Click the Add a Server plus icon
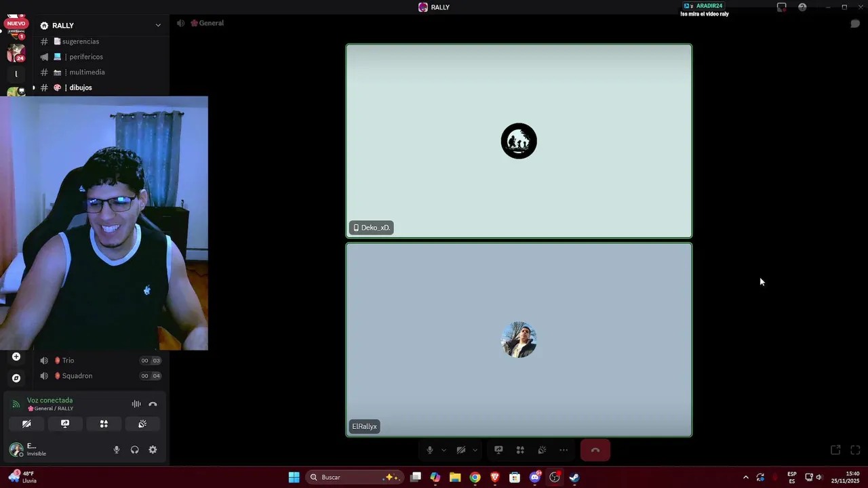 tap(16, 357)
